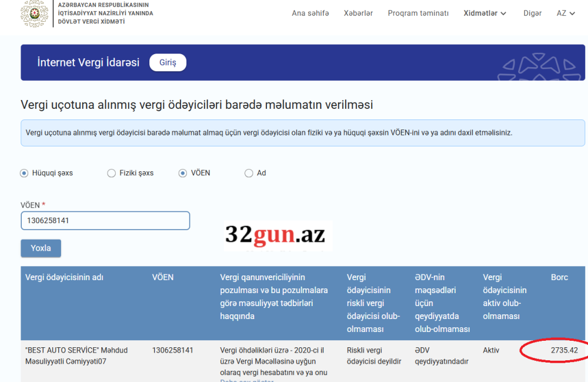Click the state emblem logo
The height and width of the screenshot is (382, 588).
coord(34,14)
